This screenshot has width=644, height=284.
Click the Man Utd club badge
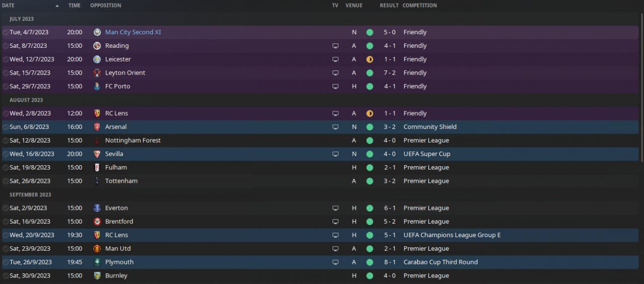97,249
